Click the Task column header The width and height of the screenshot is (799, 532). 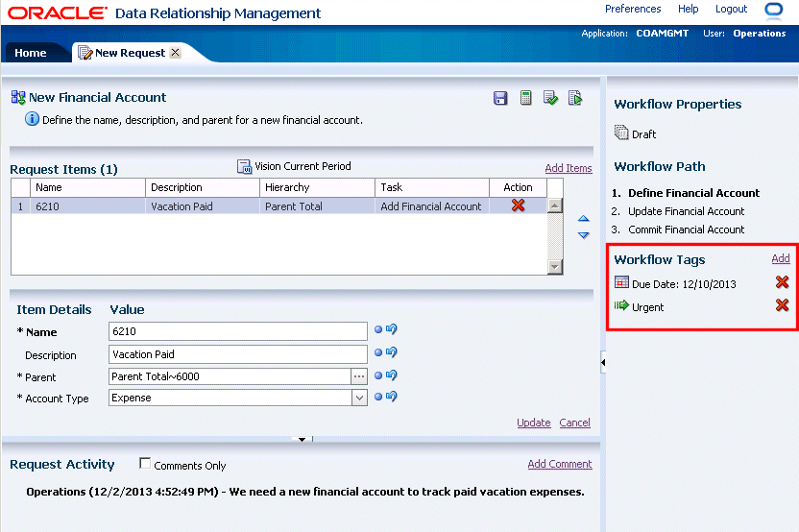tap(432, 187)
